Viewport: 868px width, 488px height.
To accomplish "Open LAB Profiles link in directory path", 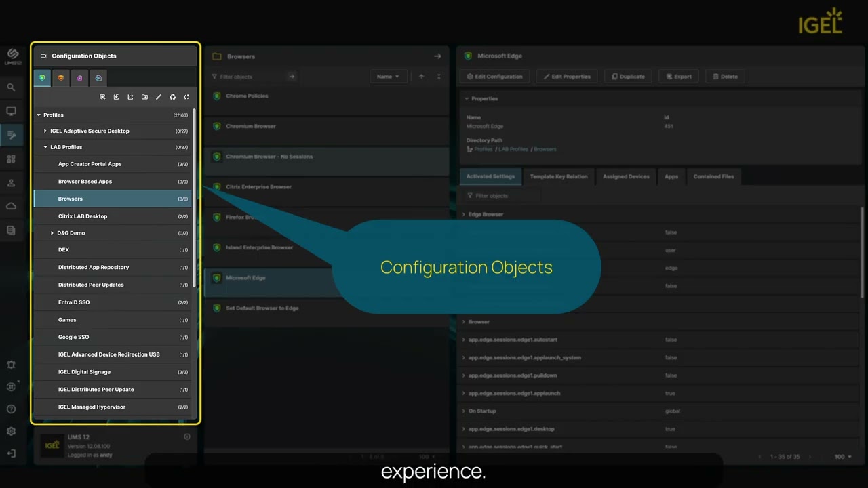I will pyautogui.click(x=513, y=149).
